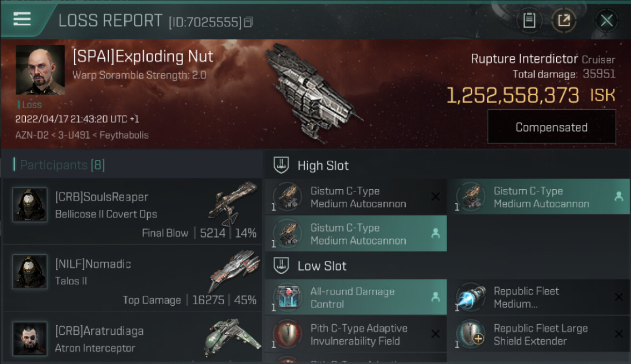Open Aratrudiaga's character portrait

pyautogui.click(x=30, y=338)
